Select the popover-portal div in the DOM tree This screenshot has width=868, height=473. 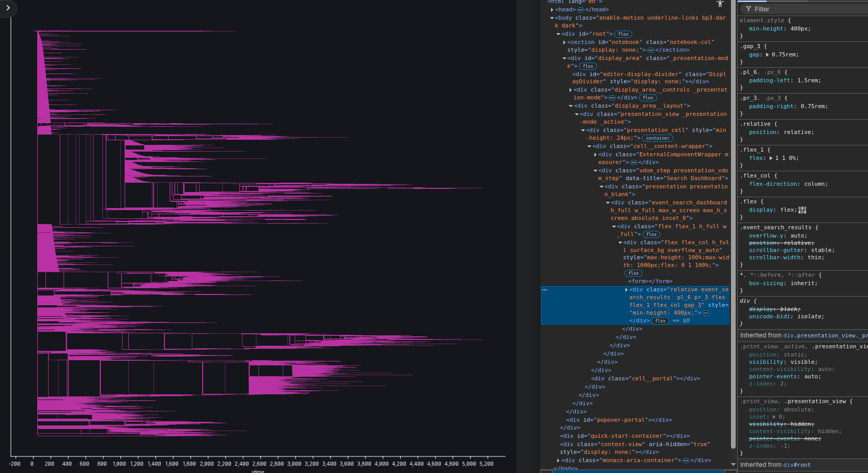pos(619,420)
